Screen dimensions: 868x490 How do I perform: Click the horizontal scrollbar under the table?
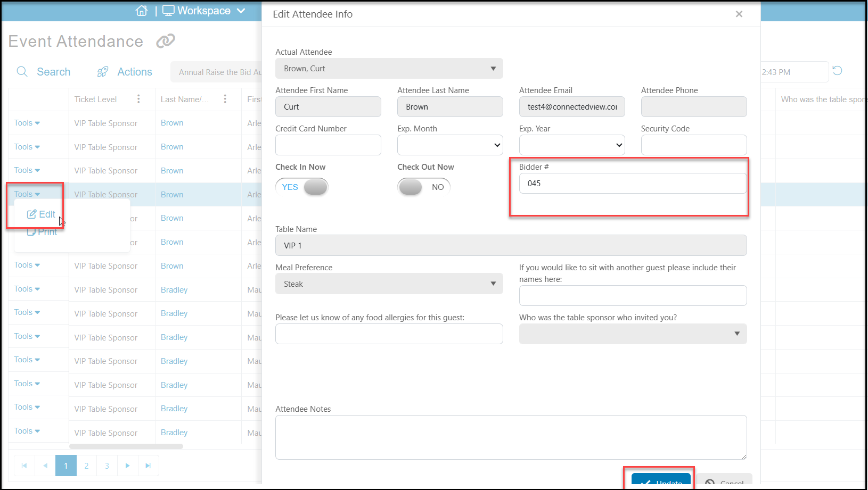[126, 446]
